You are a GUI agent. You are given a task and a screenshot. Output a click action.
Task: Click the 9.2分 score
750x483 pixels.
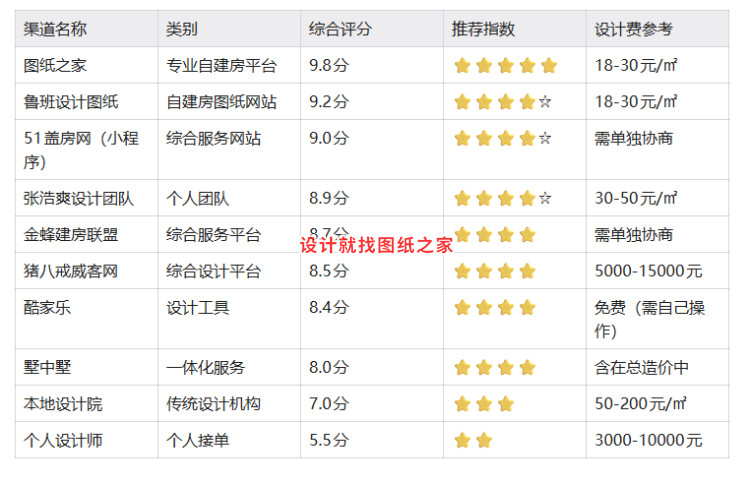coord(329,102)
